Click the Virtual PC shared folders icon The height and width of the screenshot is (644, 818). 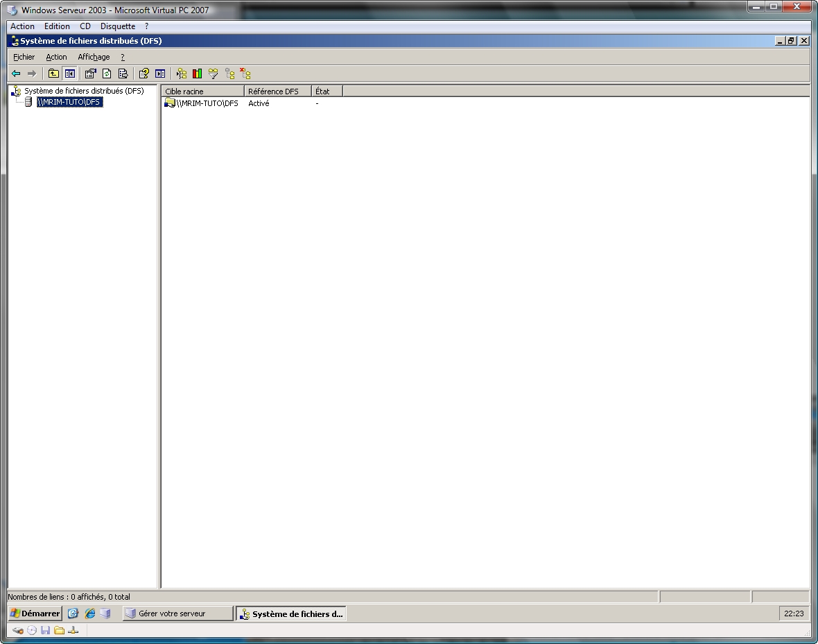pyautogui.click(x=60, y=630)
